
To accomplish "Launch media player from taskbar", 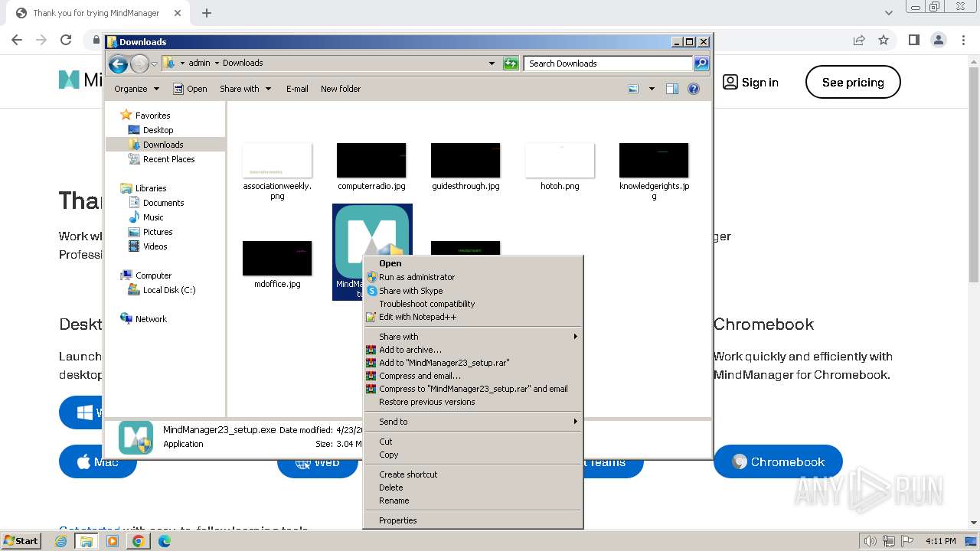I will pyautogui.click(x=113, y=541).
